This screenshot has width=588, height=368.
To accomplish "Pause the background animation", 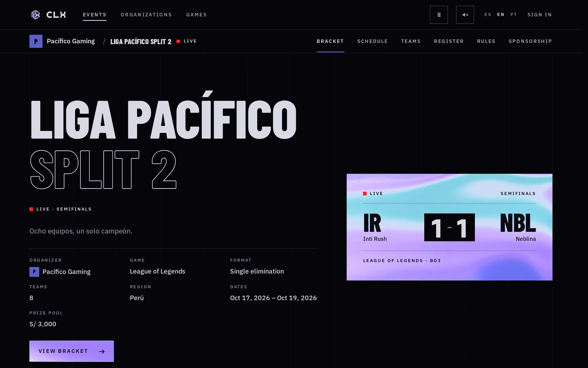I will point(439,15).
